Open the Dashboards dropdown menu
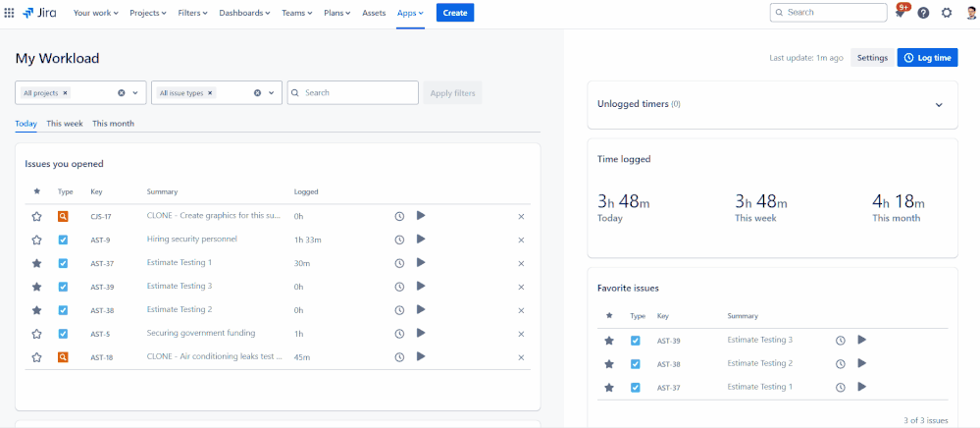The height and width of the screenshot is (428, 980). pyautogui.click(x=244, y=13)
